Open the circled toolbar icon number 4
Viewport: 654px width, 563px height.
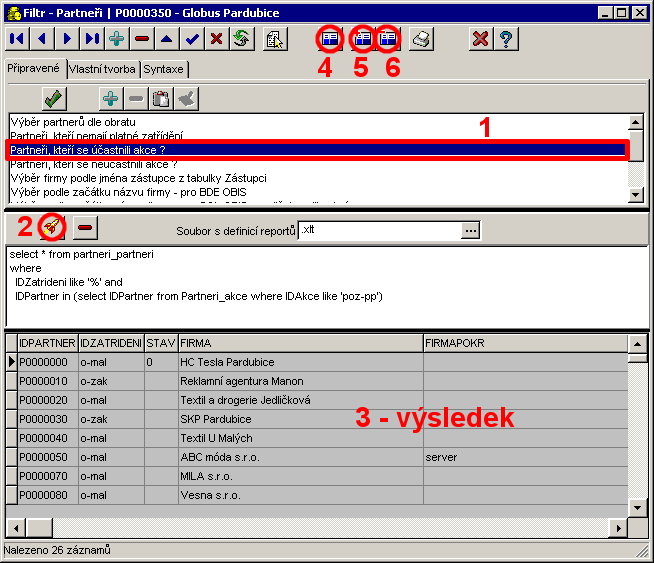(329, 39)
